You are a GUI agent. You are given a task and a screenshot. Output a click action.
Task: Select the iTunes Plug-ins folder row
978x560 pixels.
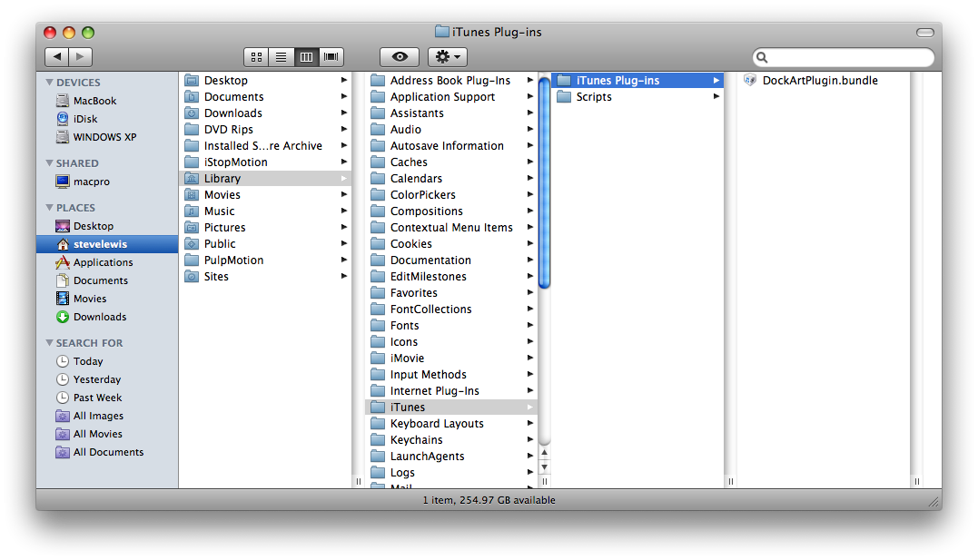[x=637, y=81]
